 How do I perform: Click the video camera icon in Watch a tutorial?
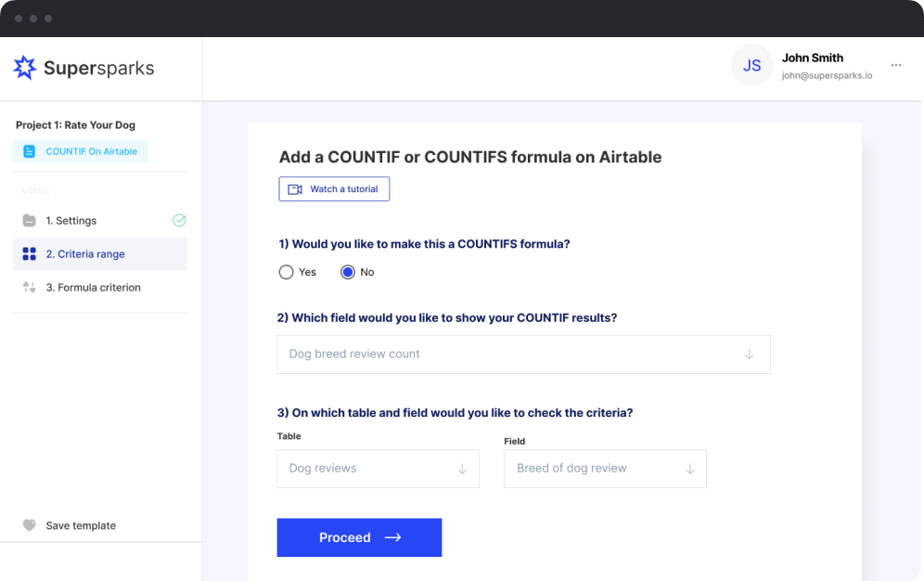294,188
